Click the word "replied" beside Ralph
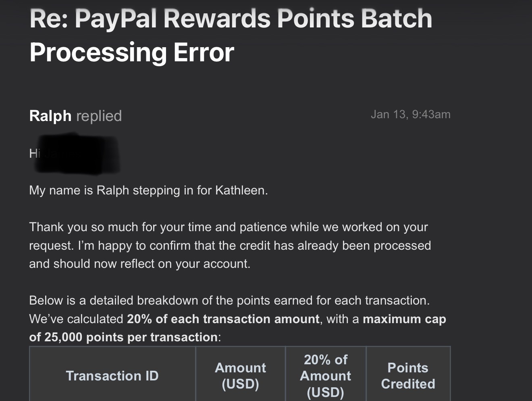This screenshot has width=532, height=401. 99,116
